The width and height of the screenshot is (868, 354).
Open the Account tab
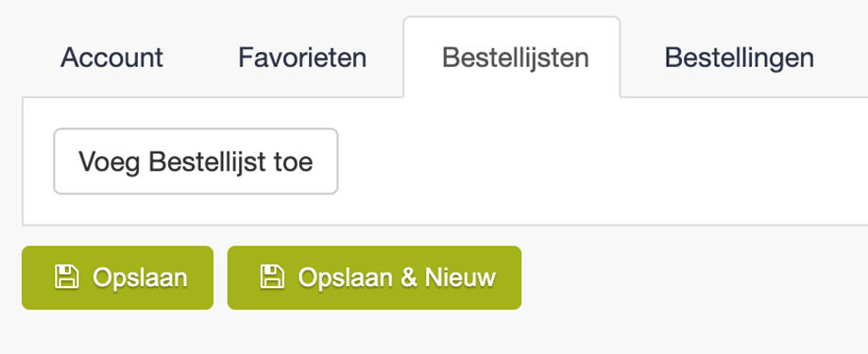(111, 58)
